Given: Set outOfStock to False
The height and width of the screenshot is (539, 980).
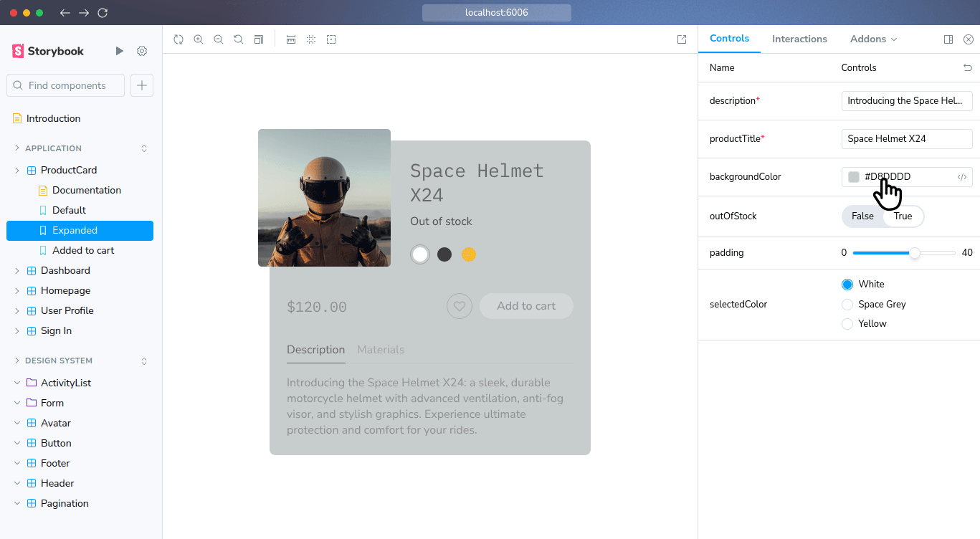Looking at the screenshot, I should pos(862,216).
